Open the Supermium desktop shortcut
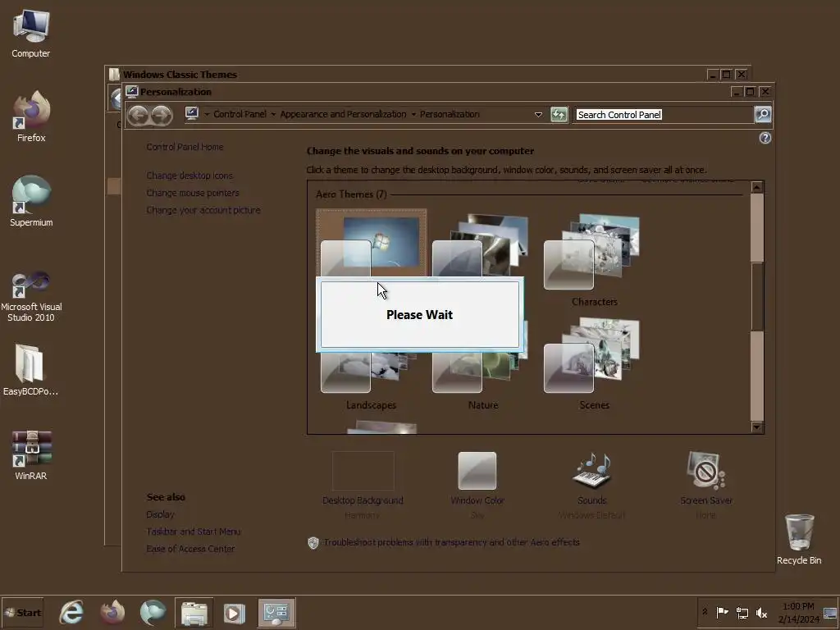The height and width of the screenshot is (630, 840). tap(31, 201)
